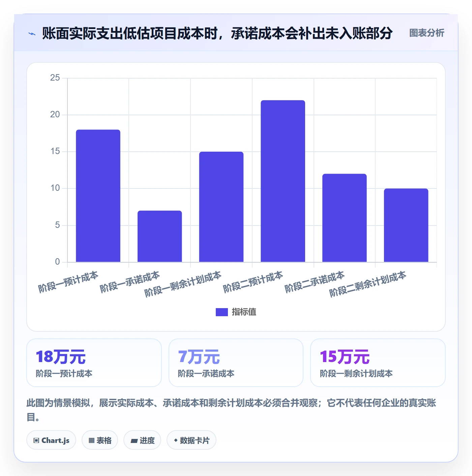Click the y-axis value 10

tap(55, 188)
